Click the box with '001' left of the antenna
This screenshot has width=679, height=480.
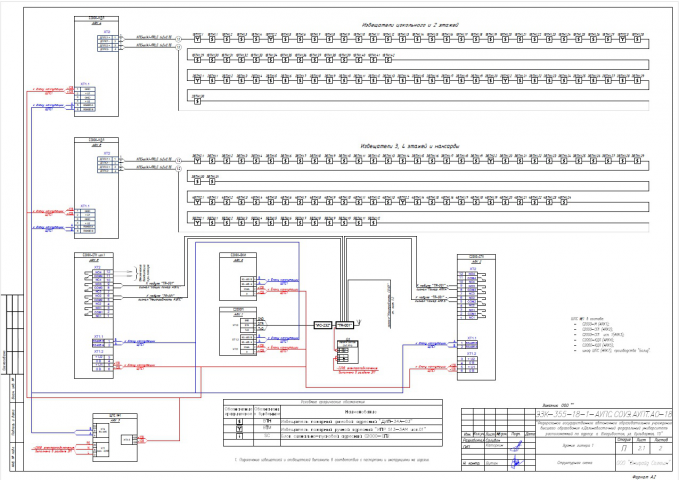coord(344,325)
